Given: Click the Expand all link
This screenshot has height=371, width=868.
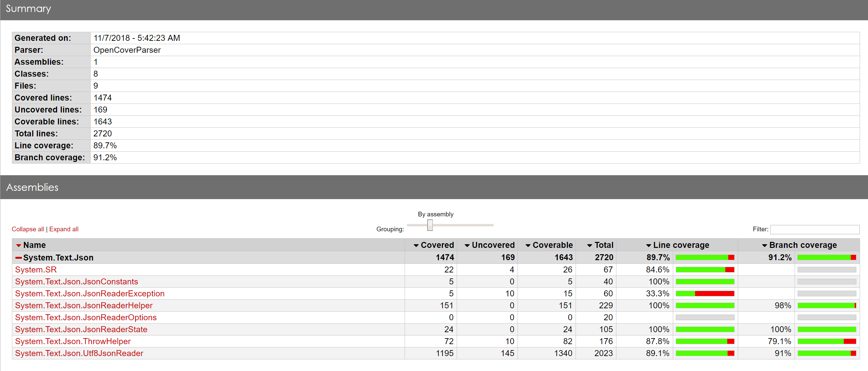Looking at the screenshot, I should (64, 229).
